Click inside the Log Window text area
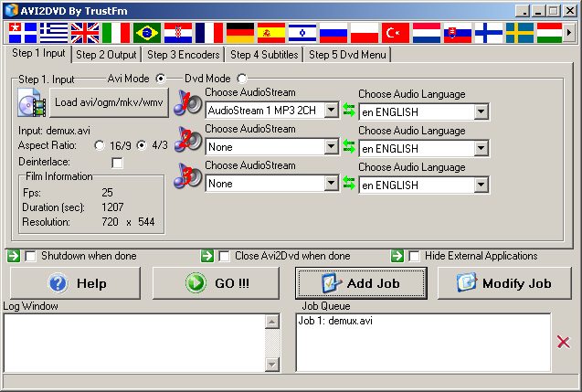582x392 pixels. (134, 343)
